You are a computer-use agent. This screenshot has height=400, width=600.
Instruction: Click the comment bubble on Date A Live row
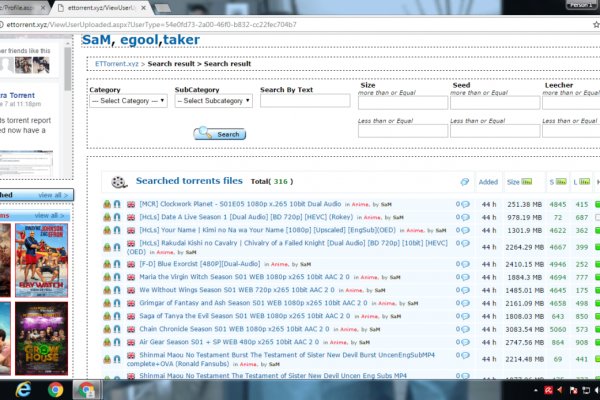coord(461,217)
